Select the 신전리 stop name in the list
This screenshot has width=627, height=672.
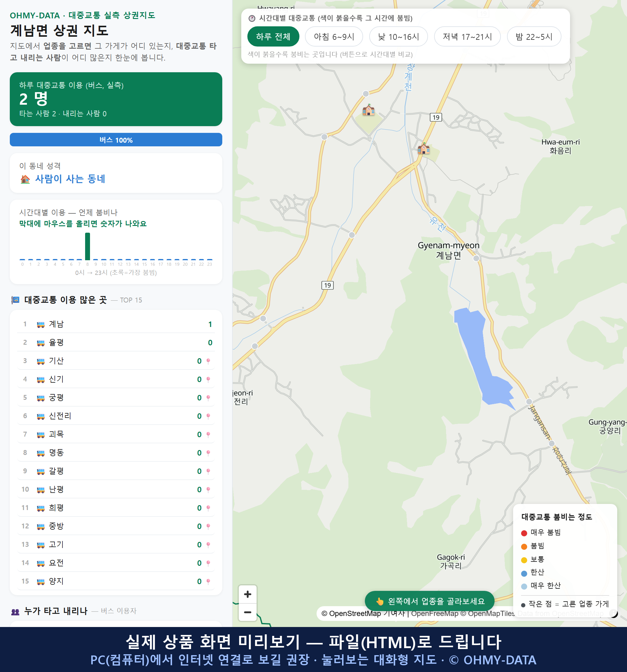(60, 416)
